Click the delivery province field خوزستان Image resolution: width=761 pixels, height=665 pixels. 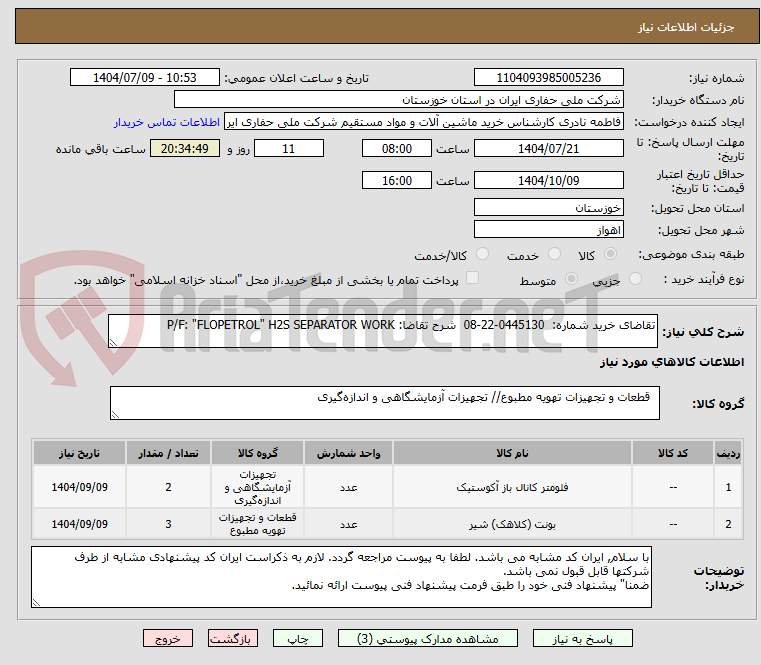coord(548,207)
